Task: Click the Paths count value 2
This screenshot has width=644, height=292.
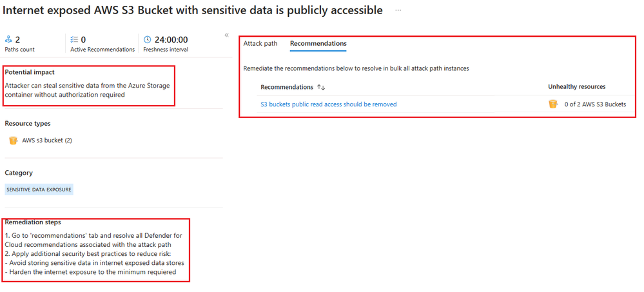Action: click(17, 40)
